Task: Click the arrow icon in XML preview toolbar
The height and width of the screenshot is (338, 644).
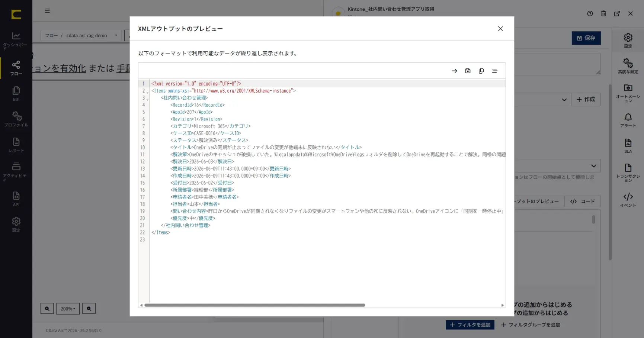Action: 454,71
